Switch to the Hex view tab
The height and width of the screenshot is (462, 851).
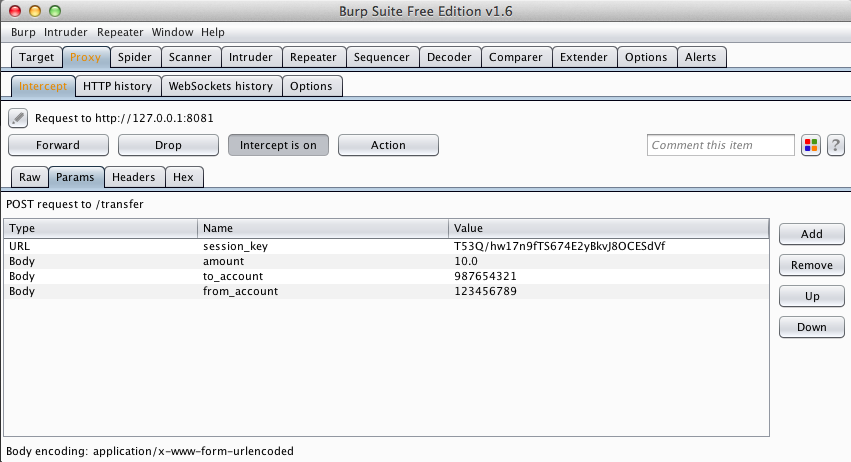click(x=183, y=177)
